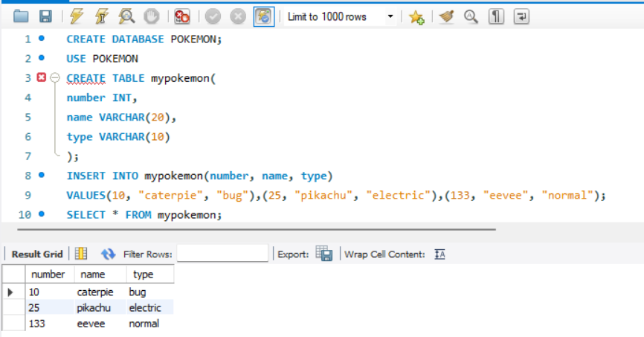The image size is (644, 337).
Task: Click the name VARCHAR(20) line
Action: click(121, 117)
